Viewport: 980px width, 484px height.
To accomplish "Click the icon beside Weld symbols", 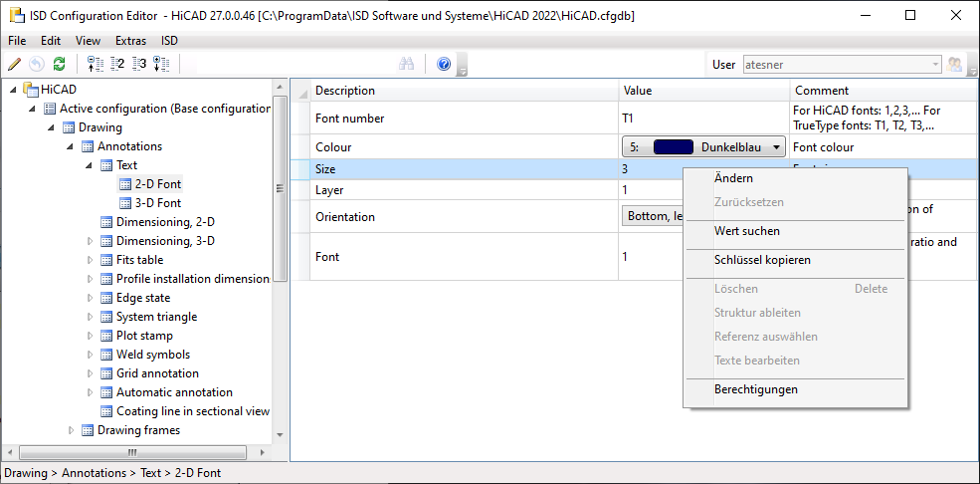I will (106, 355).
